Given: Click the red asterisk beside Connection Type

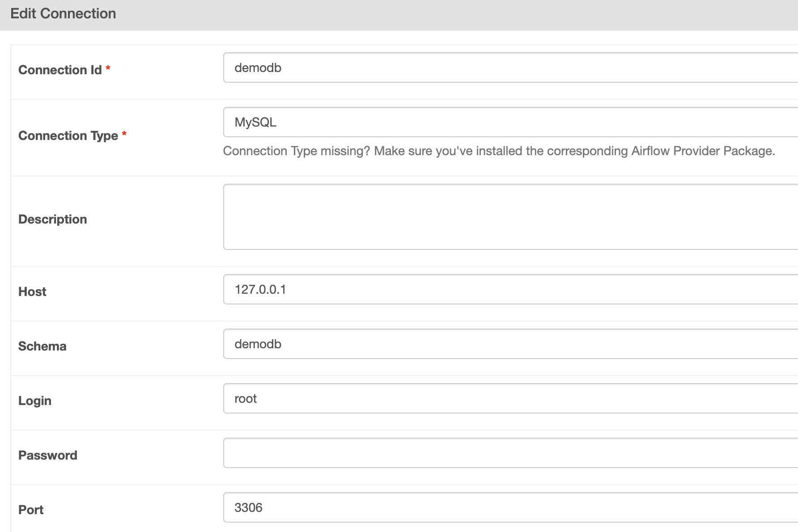Looking at the screenshot, I should [124, 134].
